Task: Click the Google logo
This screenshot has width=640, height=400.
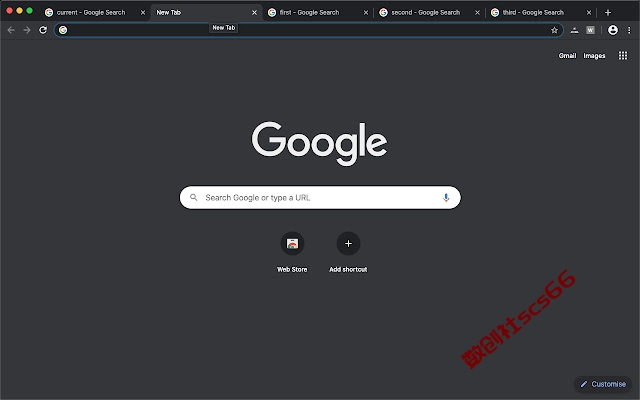Action: point(320,144)
